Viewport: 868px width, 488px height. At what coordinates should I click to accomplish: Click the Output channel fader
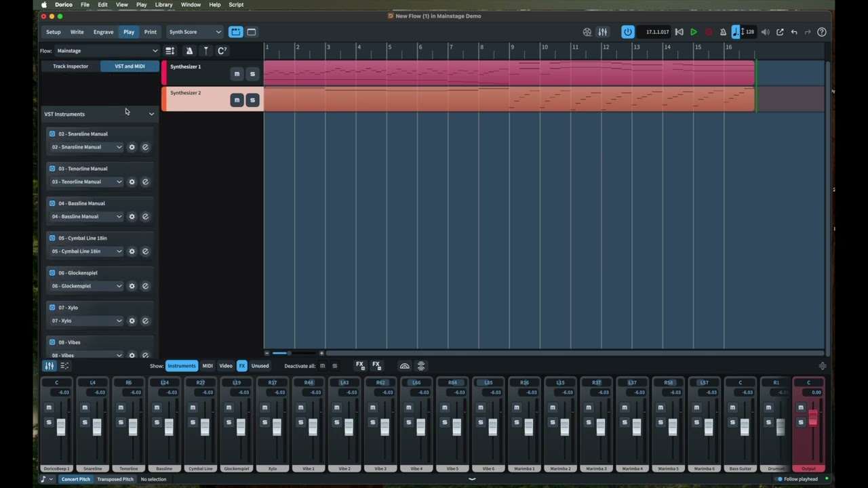[x=813, y=418]
